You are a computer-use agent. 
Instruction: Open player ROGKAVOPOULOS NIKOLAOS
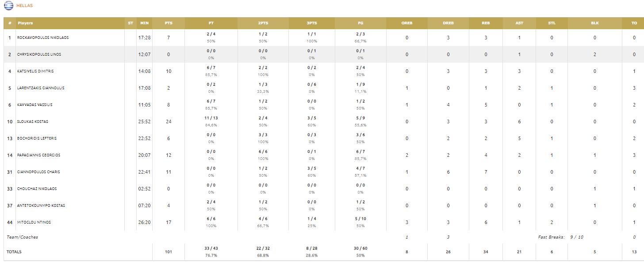tap(43, 38)
